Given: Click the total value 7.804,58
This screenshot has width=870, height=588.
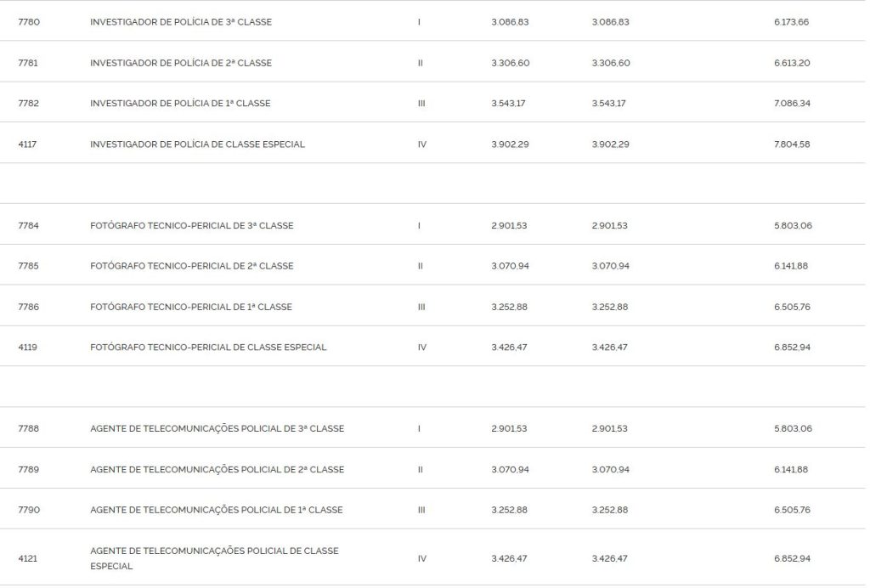Looking at the screenshot, I should [x=792, y=144].
